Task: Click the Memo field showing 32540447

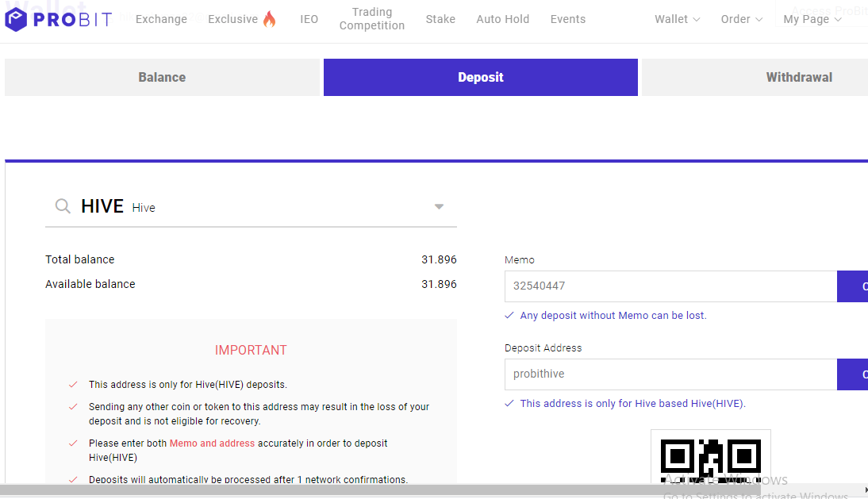Action: [670, 286]
